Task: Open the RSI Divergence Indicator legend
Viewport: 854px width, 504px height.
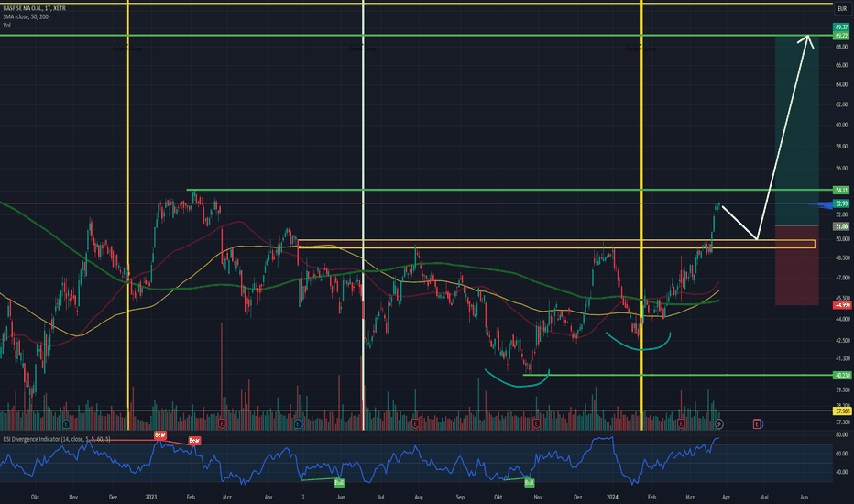Action: click(57, 439)
